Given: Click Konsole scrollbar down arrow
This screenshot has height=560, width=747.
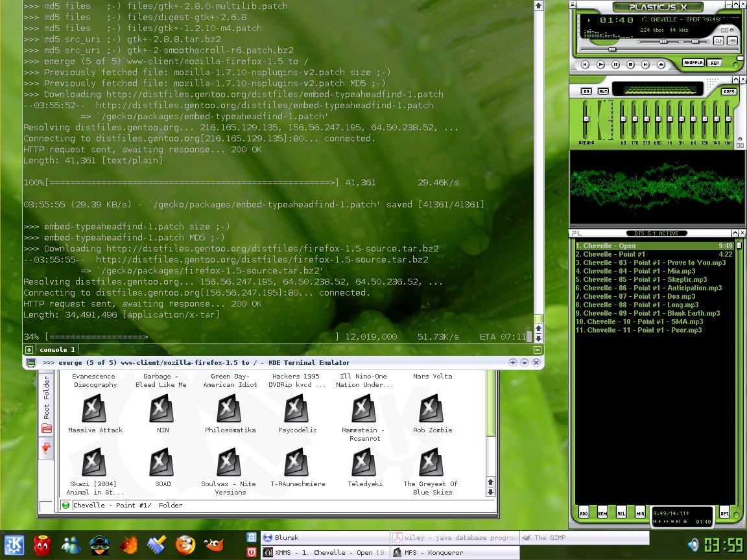Looking at the screenshot, I should click(538, 338).
